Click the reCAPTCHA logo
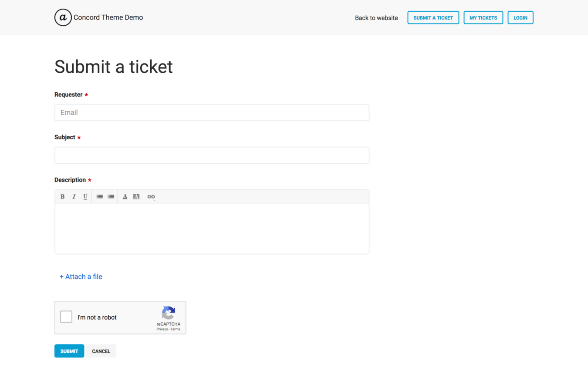Viewport: 588px width, 370px height. click(169, 313)
